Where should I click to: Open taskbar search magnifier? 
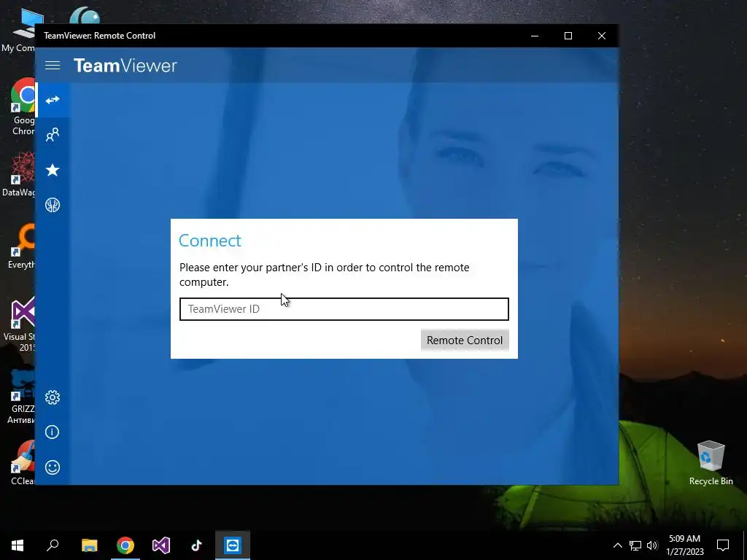coord(53,545)
